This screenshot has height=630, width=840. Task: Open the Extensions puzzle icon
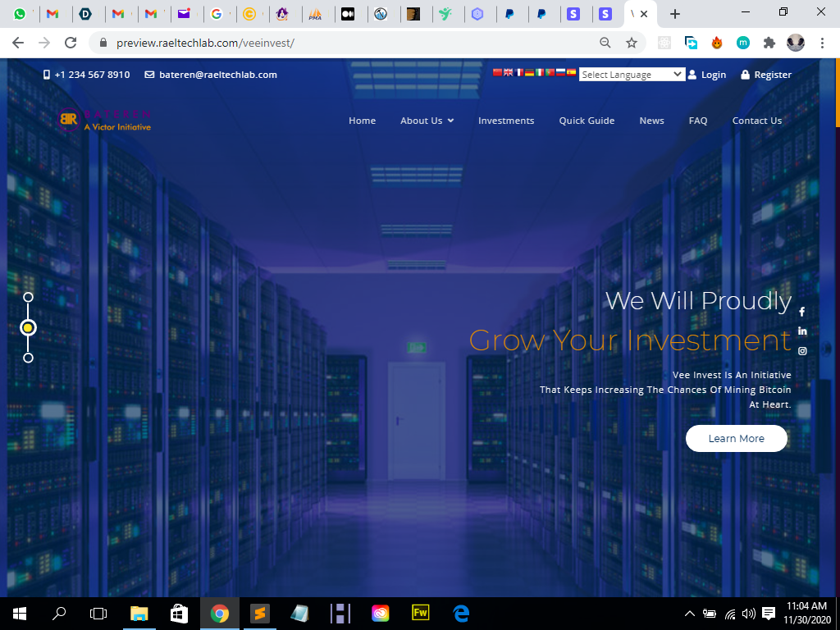click(769, 43)
